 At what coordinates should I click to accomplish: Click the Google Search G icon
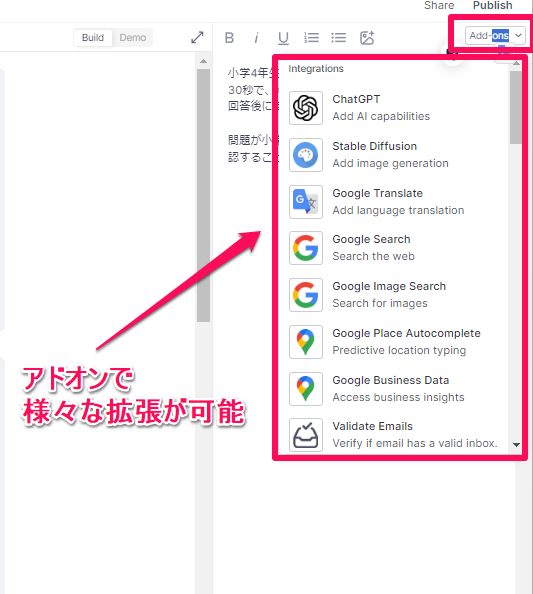[306, 248]
